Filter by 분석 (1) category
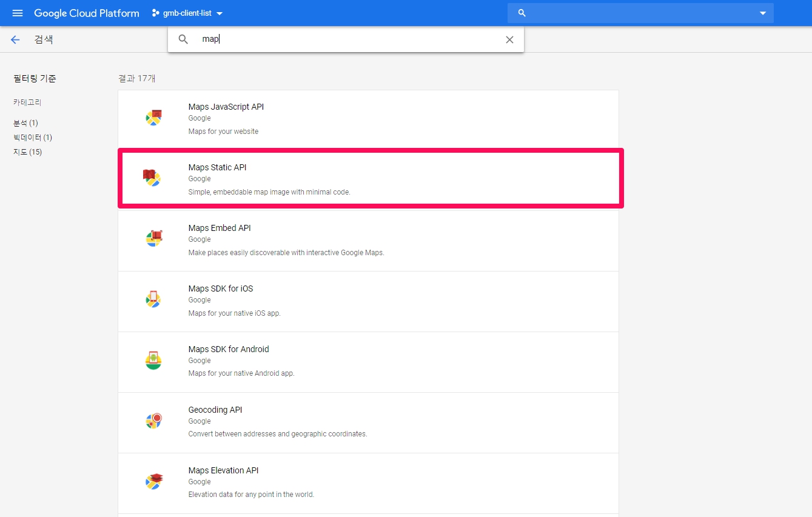The image size is (812, 517). click(25, 123)
